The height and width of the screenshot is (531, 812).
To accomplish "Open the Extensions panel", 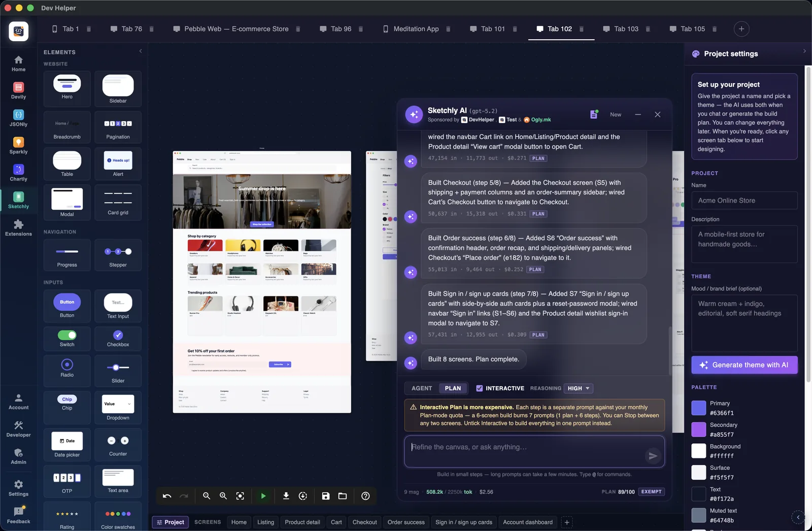I will pos(18,228).
